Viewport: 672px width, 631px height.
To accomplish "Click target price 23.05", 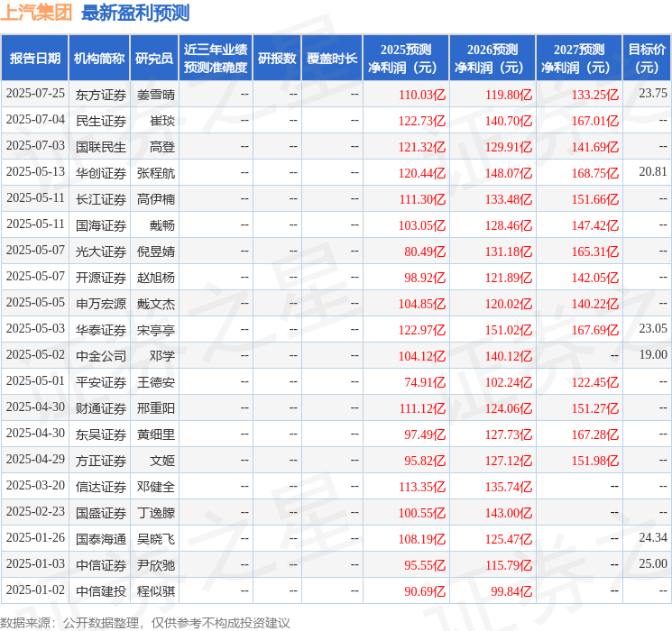I will [x=653, y=328].
